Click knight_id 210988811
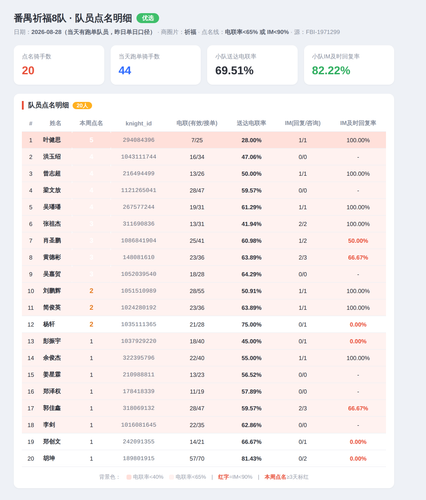 [x=139, y=375]
